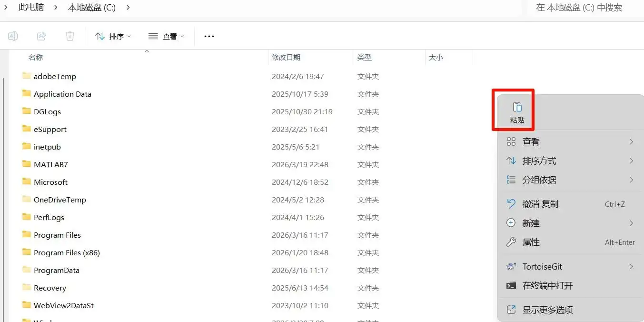Click the date 2023/10/2 11:10 of WebView2DataSt
This screenshot has height=322, width=644.
[300, 305]
